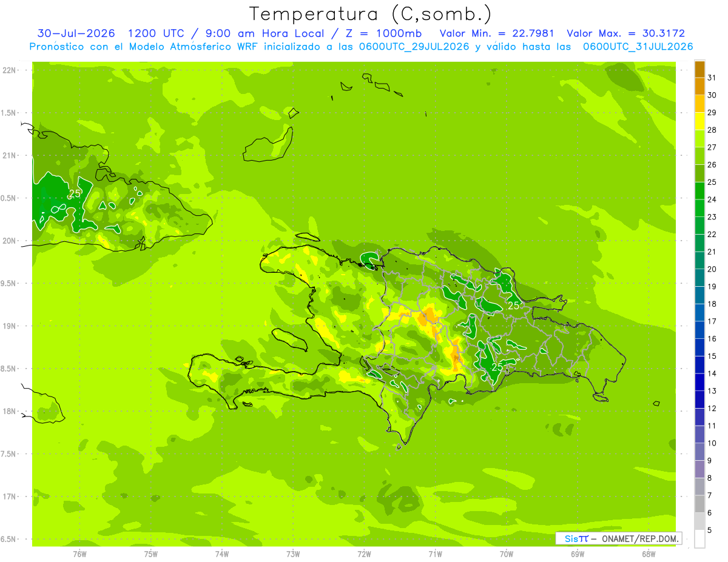The height and width of the screenshot is (562, 728).
Task: Click the 0600UTC_31JUL2026 validity text
Action: pyautogui.click(x=638, y=47)
